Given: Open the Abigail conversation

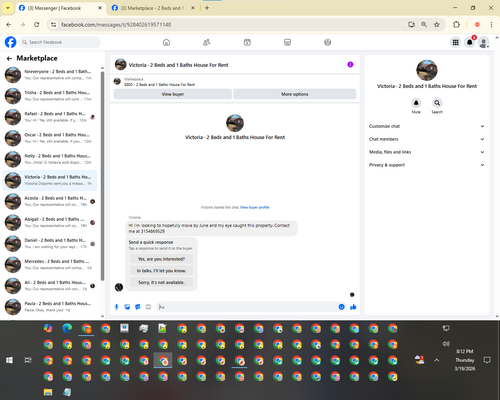Looking at the screenshot, I should [x=50, y=222].
